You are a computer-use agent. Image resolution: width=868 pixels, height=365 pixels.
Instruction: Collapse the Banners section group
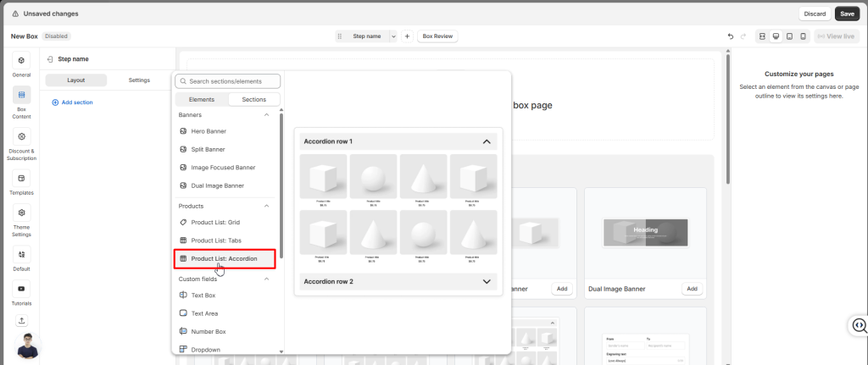tap(267, 114)
